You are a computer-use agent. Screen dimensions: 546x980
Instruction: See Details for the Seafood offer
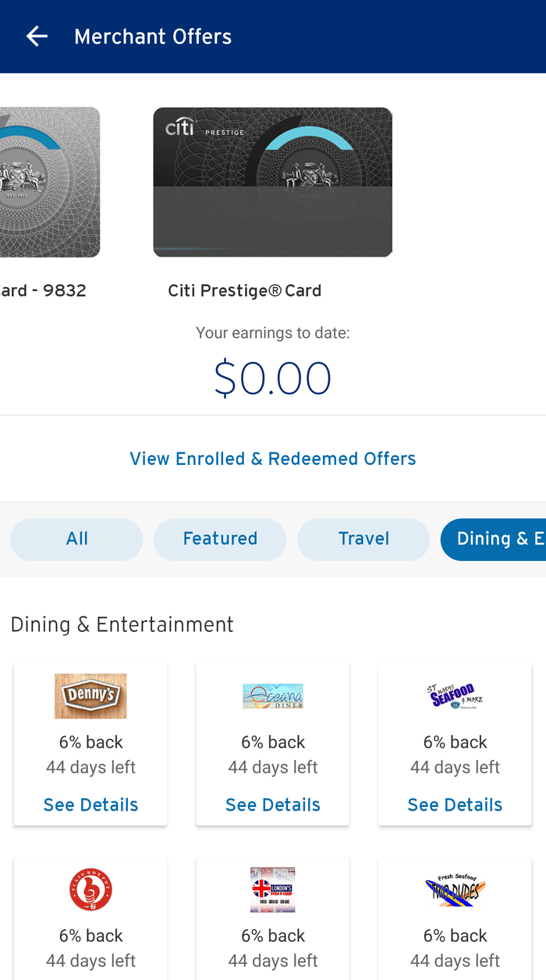coord(455,804)
